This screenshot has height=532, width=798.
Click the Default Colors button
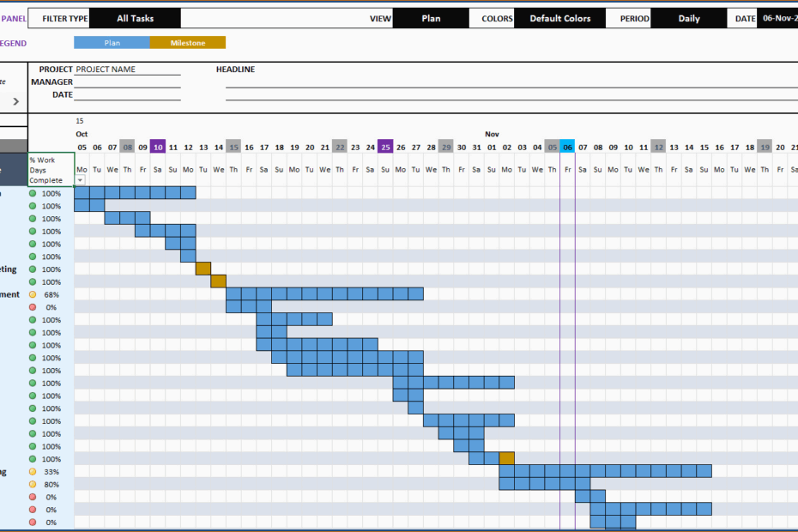pyautogui.click(x=559, y=17)
